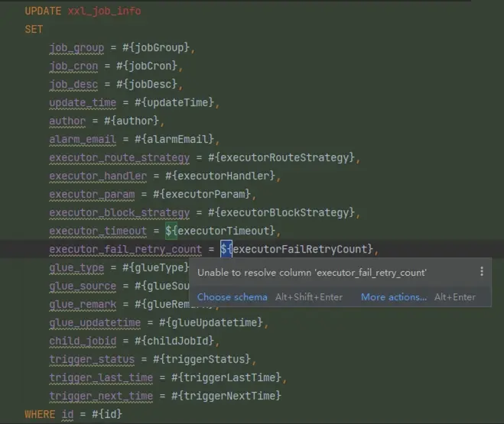The width and height of the screenshot is (504, 424).
Task: Click the job_group column name
Action: (x=76, y=48)
